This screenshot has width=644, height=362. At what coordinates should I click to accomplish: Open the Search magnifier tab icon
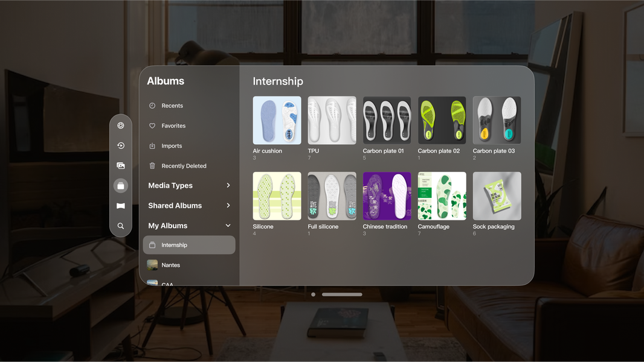pyautogui.click(x=121, y=226)
